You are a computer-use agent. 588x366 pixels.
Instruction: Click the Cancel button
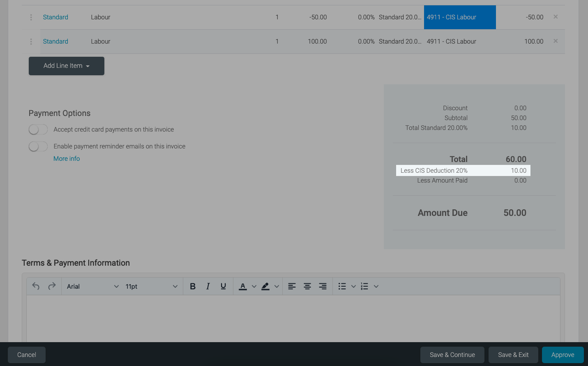(x=27, y=355)
